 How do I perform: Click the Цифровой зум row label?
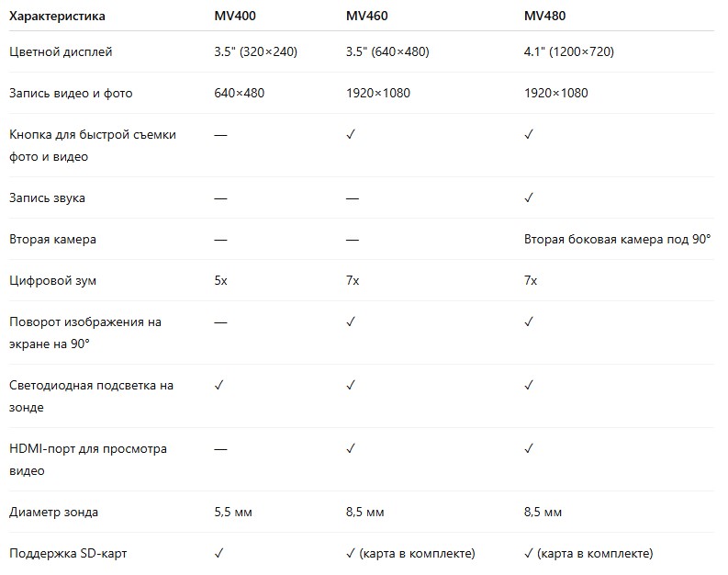pos(52,280)
